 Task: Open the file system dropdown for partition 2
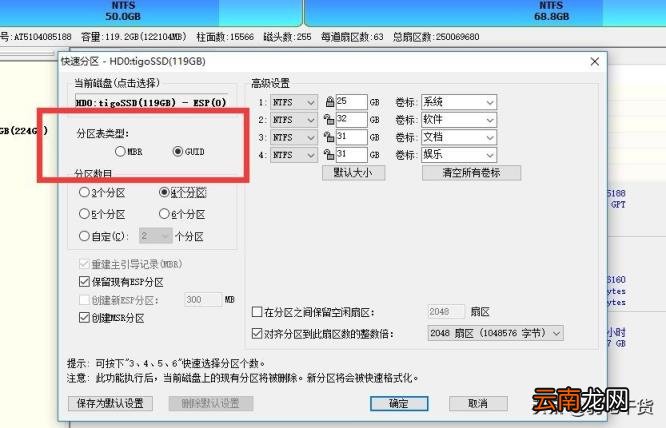tap(294, 120)
